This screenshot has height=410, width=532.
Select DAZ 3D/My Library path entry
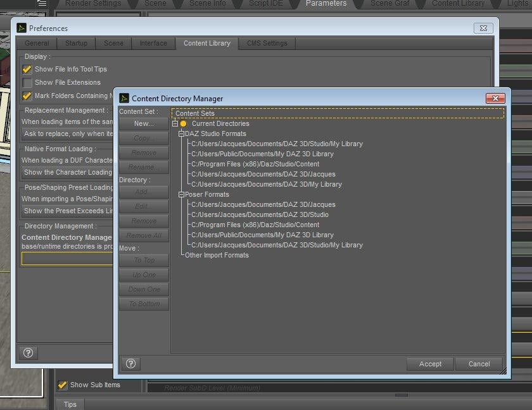267,184
